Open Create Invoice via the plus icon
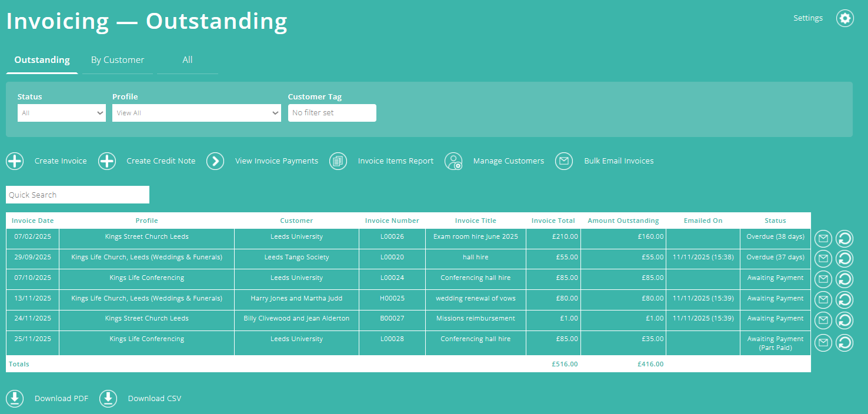This screenshot has height=414, width=868. pyautogui.click(x=15, y=161)
